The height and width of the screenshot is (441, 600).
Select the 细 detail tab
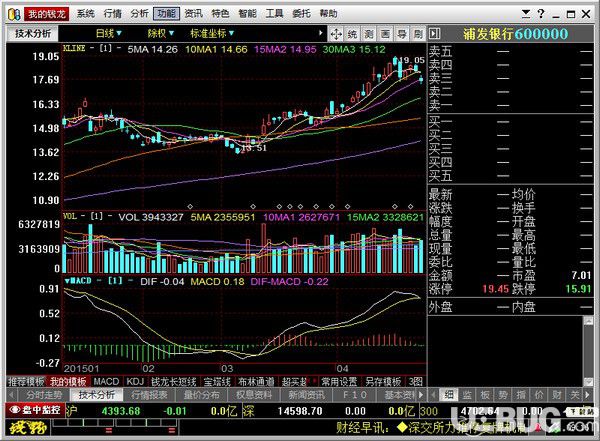coord(449,395)
